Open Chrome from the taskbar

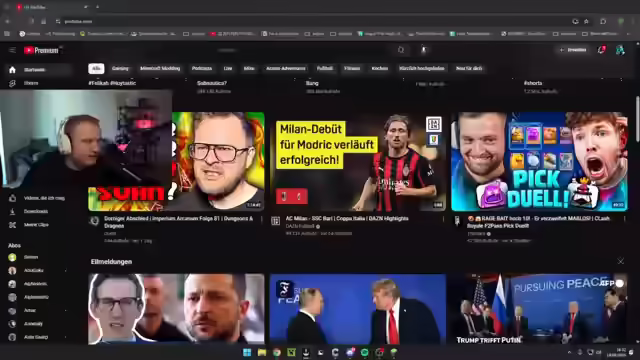coord(277,352)
